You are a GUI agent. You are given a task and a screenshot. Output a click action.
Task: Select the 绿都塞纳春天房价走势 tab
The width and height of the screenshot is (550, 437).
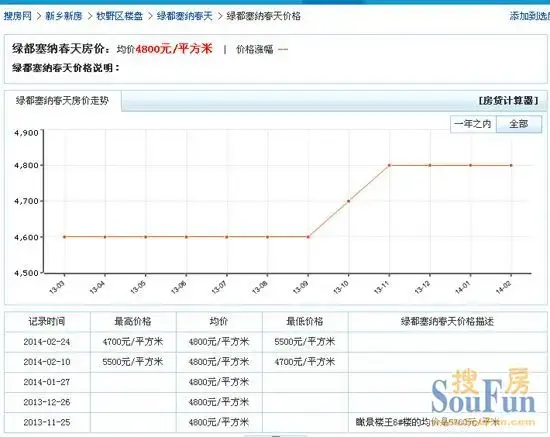[62, 101]
